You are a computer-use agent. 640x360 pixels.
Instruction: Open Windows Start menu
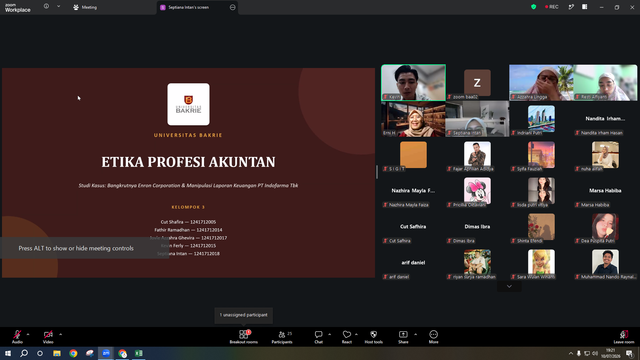(8, 353)
